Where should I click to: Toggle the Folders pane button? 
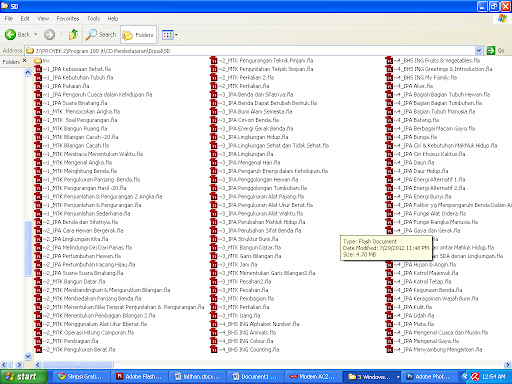click(x=138, y=35)
